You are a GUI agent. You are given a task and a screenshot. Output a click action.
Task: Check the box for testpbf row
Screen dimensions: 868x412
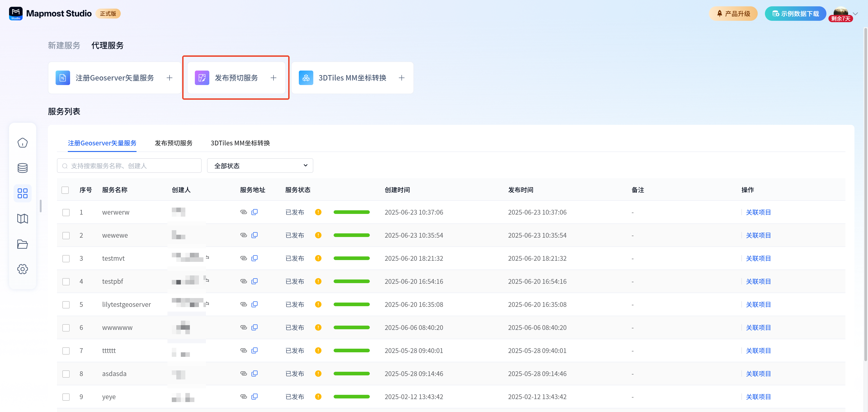click(x=66, y=282)
